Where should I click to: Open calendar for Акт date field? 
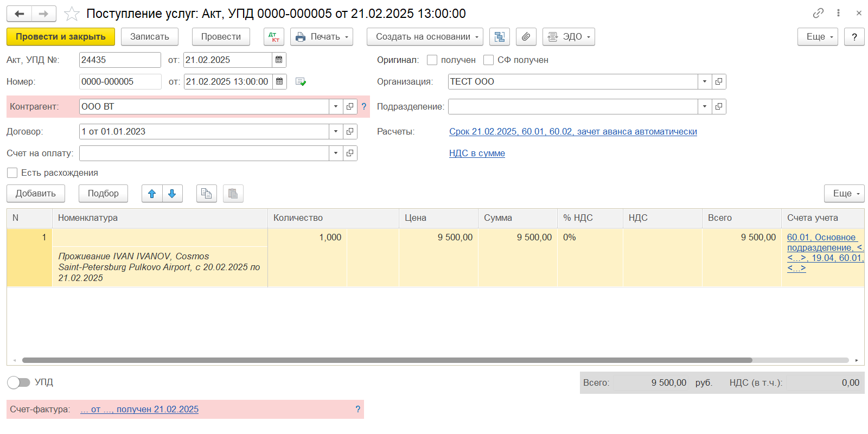tap(279, 60)
